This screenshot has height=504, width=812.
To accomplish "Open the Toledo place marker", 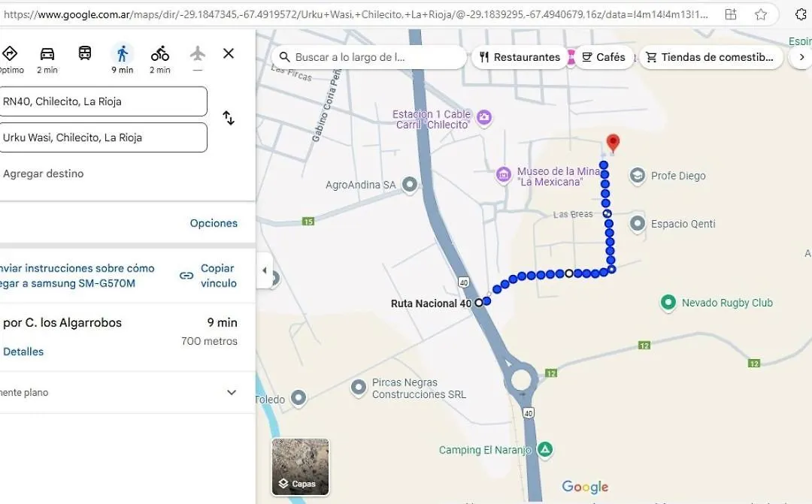I will point(298,398).
